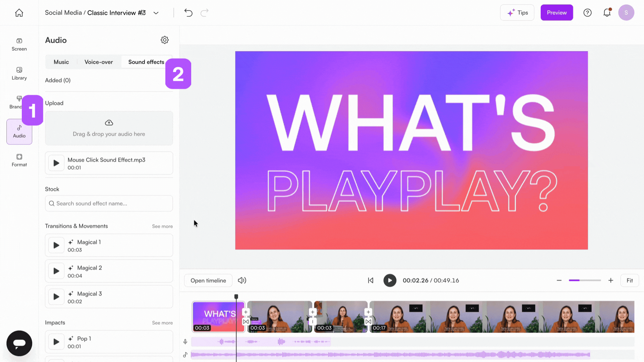
Task: Open the Screen panel in sidebar
Action: 19,44
